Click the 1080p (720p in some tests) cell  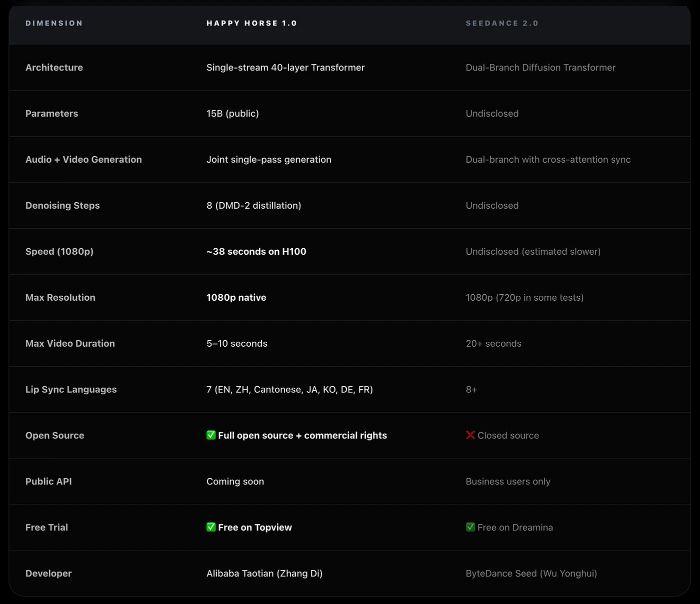(x=524, y=298)
